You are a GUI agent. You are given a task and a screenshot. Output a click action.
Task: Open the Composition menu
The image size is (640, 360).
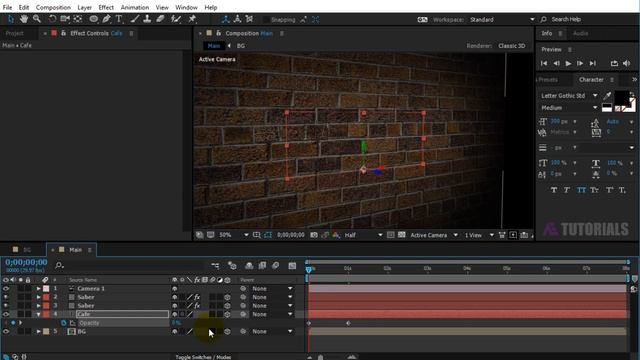(53, 7)
